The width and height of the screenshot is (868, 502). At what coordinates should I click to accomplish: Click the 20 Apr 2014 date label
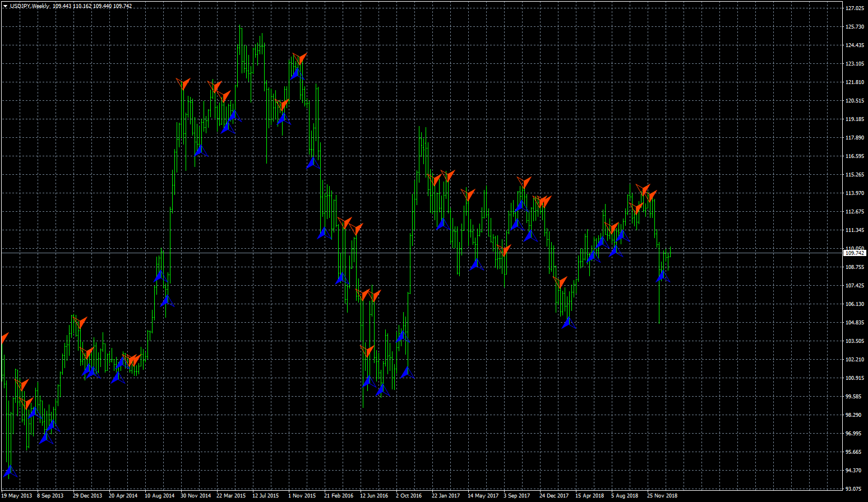click(x=123, y=496)
